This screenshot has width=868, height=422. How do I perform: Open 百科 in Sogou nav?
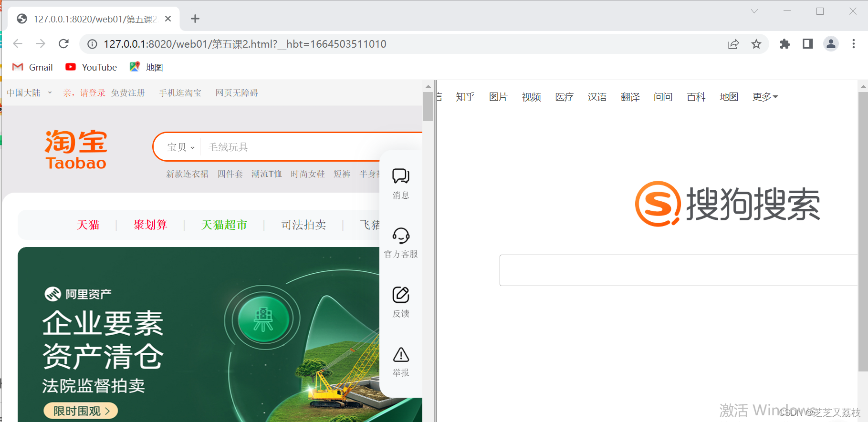[696, 97]
